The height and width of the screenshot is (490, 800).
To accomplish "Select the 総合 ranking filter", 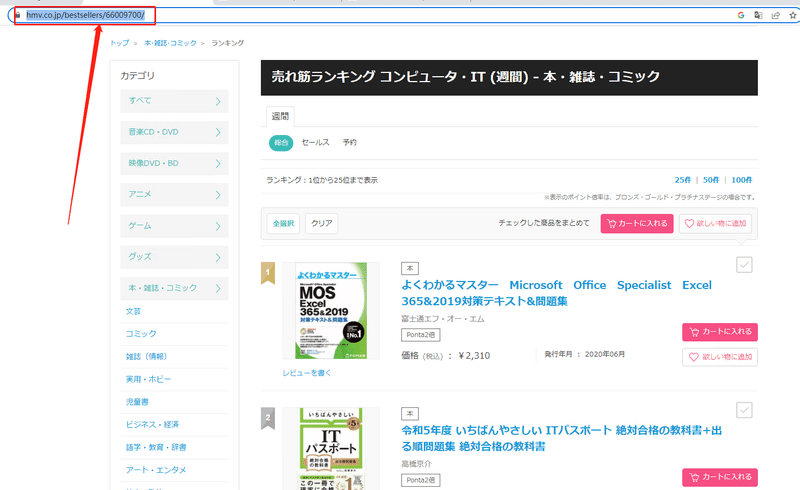I will pos(281,143).
